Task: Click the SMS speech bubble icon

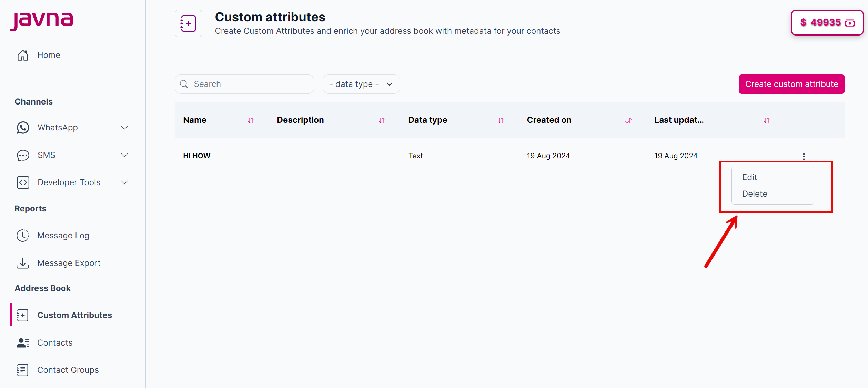Action: 22,155
